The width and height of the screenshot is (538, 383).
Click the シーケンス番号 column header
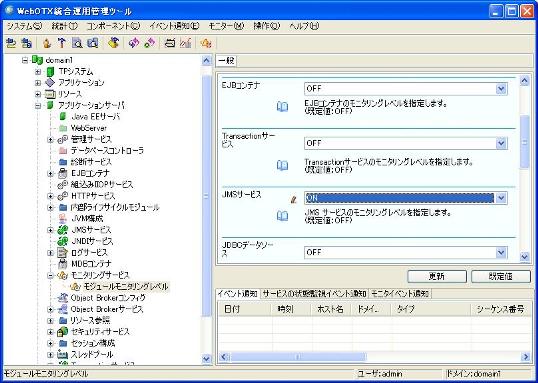(x=500, y=309)
